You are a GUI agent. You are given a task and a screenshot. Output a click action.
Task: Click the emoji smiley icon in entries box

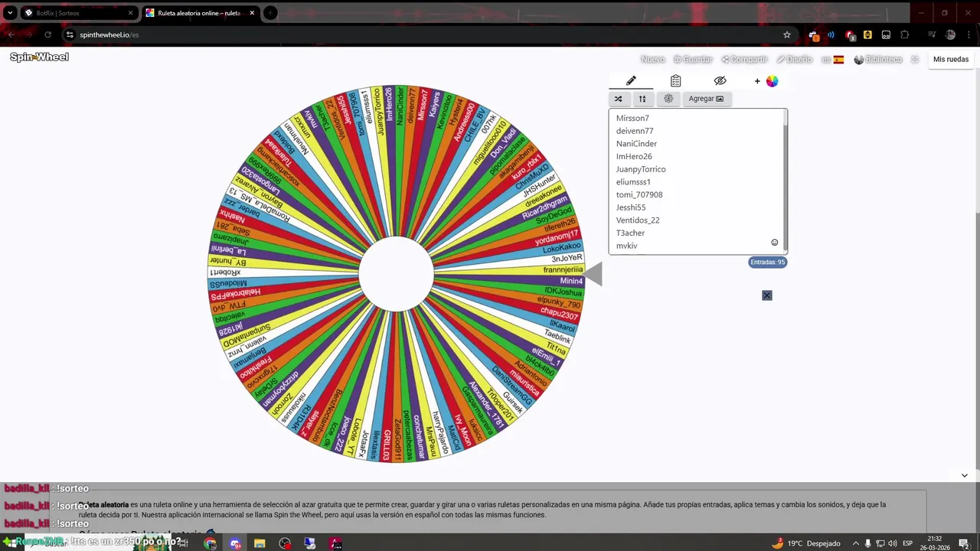point(775,243)
